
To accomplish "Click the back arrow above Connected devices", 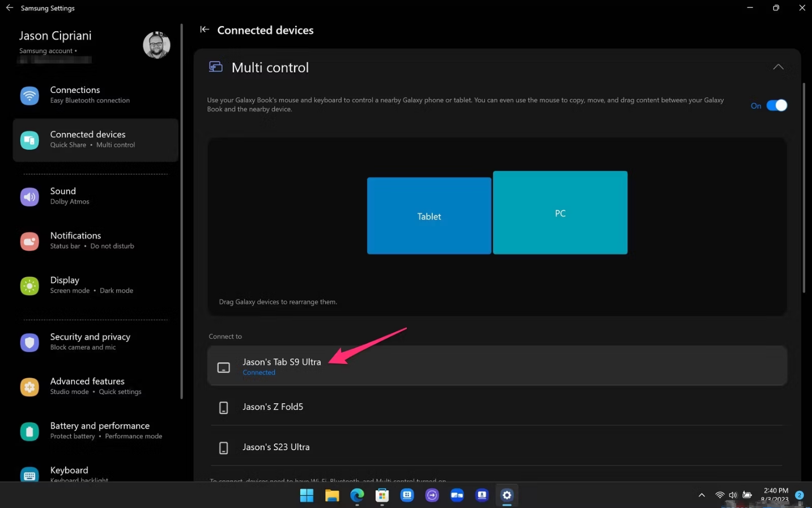I will (x=204, y=29).
